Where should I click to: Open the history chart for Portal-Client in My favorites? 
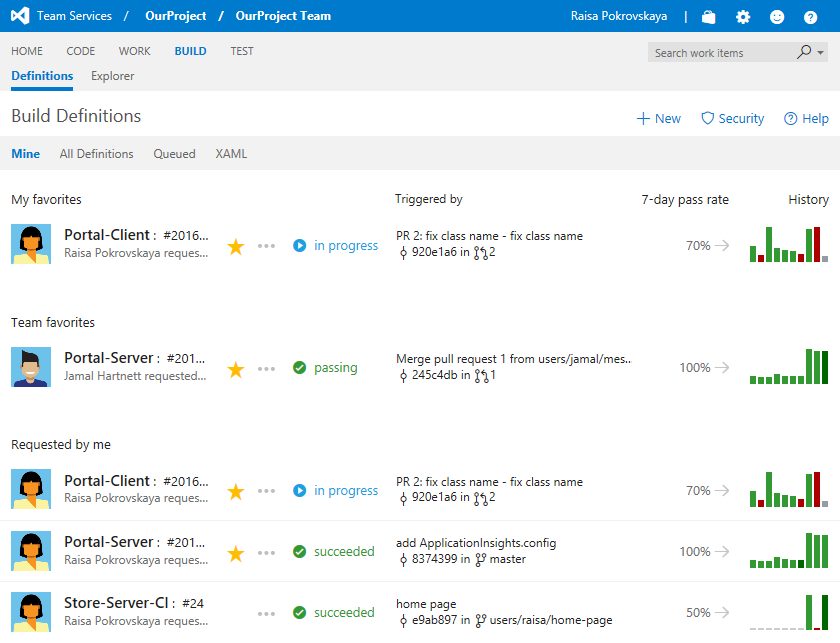[x=789, y=244]
